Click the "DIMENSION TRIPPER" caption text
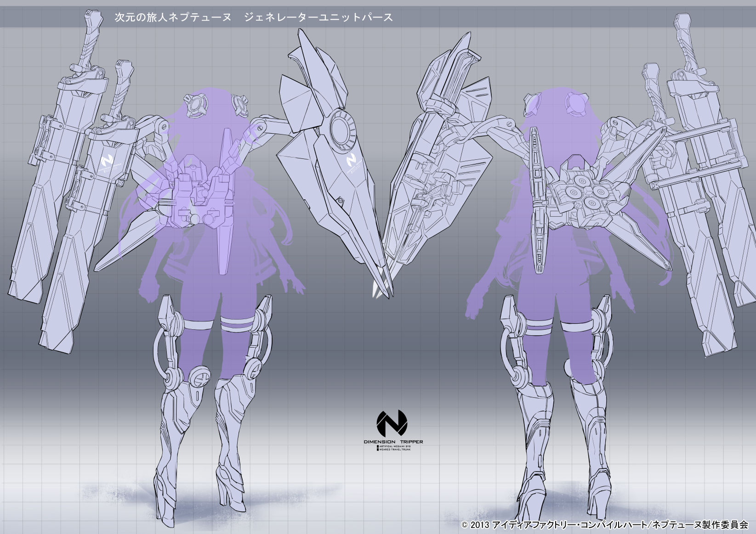Image resolution: width=756 pixels, height=534 pixels. (x=393, y=442)
